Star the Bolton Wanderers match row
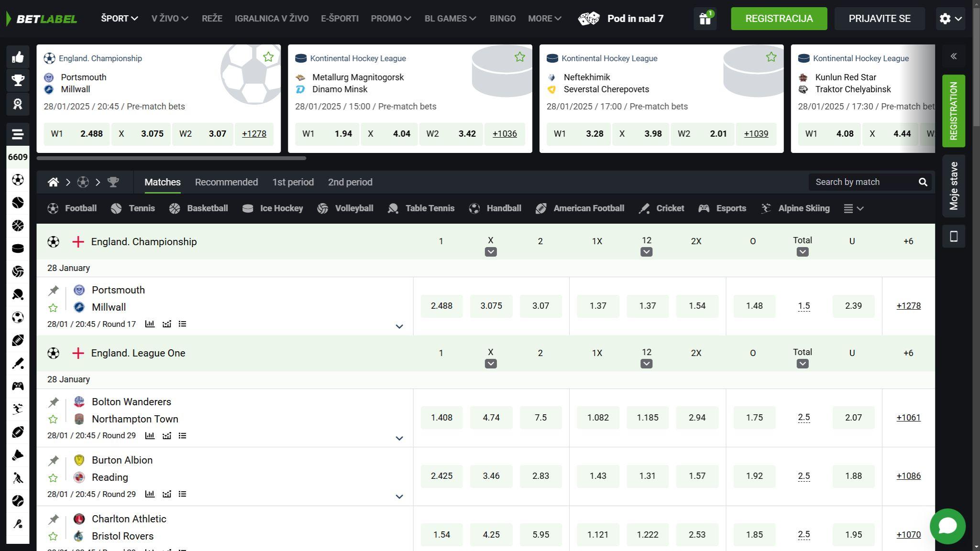Viewport: 980px width, 551px height. click(53, 420)
